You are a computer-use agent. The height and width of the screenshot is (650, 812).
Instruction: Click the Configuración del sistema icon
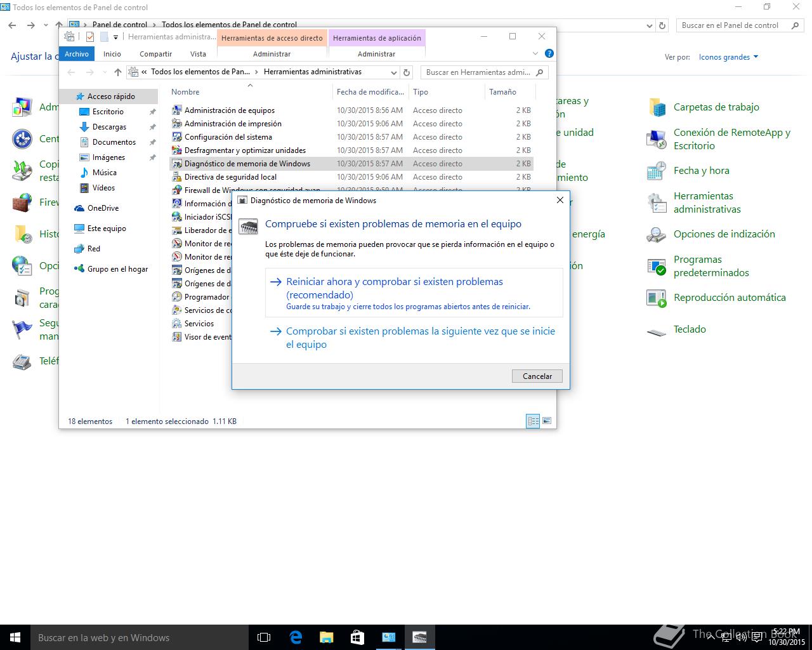click(177, 137)
